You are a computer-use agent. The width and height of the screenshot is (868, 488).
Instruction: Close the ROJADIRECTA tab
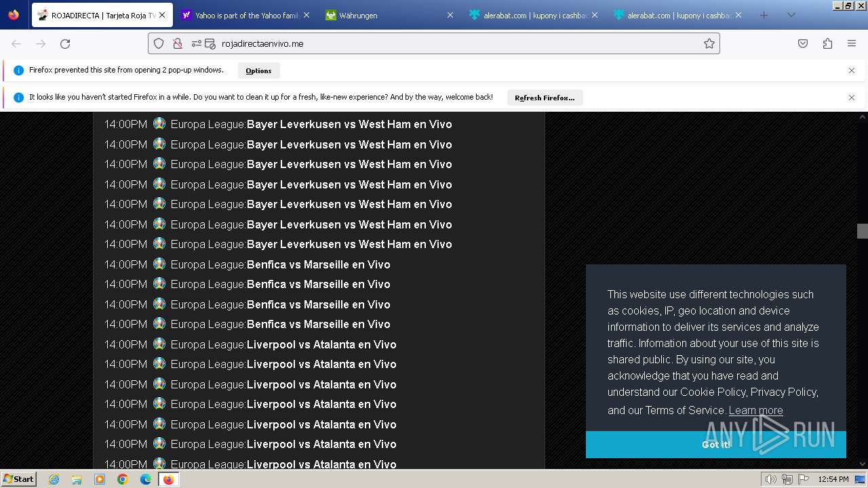coord(162,15)
